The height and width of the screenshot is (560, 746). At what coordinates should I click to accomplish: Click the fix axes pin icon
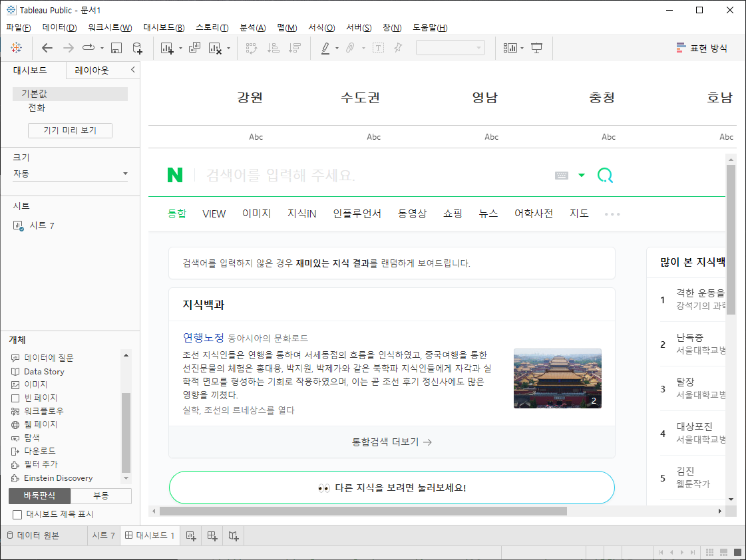398,47
